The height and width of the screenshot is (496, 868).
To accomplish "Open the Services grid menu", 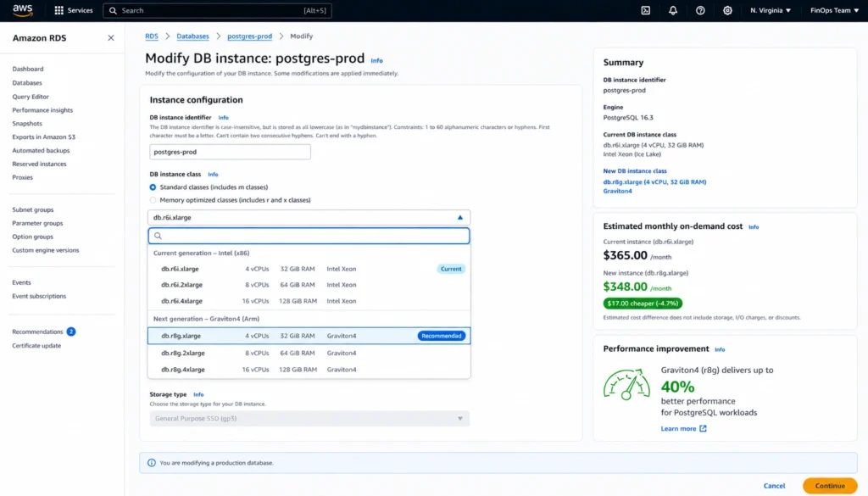I will (74, 10).
